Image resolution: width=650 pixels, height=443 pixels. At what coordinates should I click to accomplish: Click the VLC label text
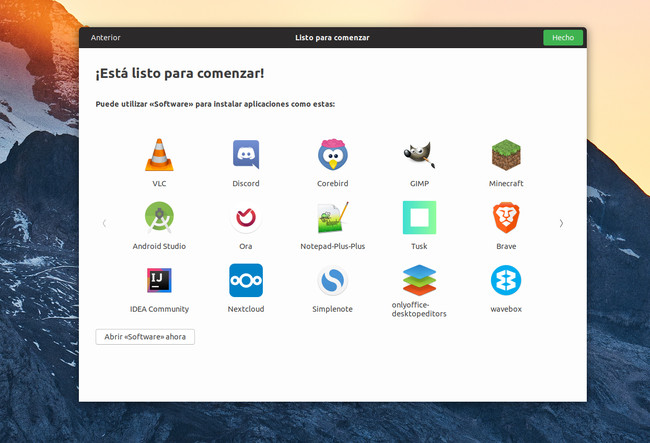[159, 183]
